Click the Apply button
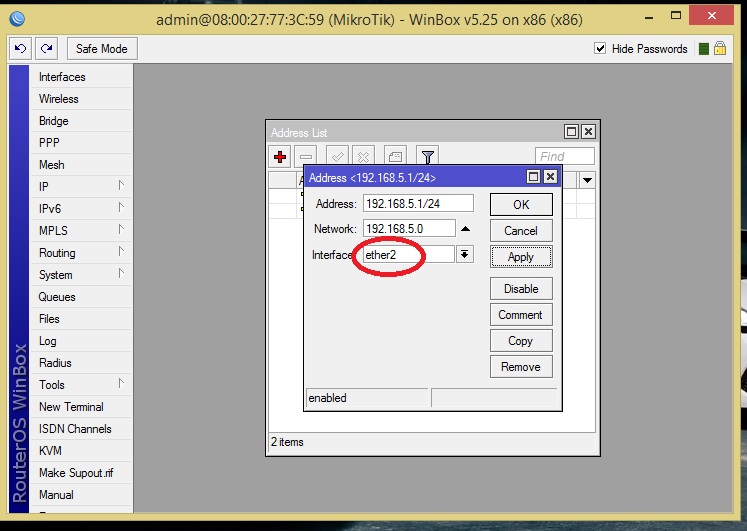The image size is (747, 531). (521, 257)
